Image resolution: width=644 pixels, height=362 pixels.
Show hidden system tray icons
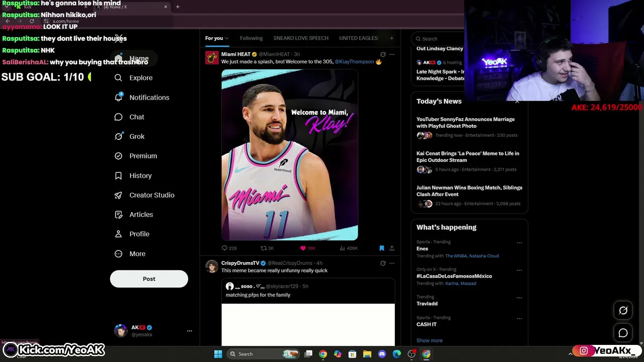[x=570, y=354]
